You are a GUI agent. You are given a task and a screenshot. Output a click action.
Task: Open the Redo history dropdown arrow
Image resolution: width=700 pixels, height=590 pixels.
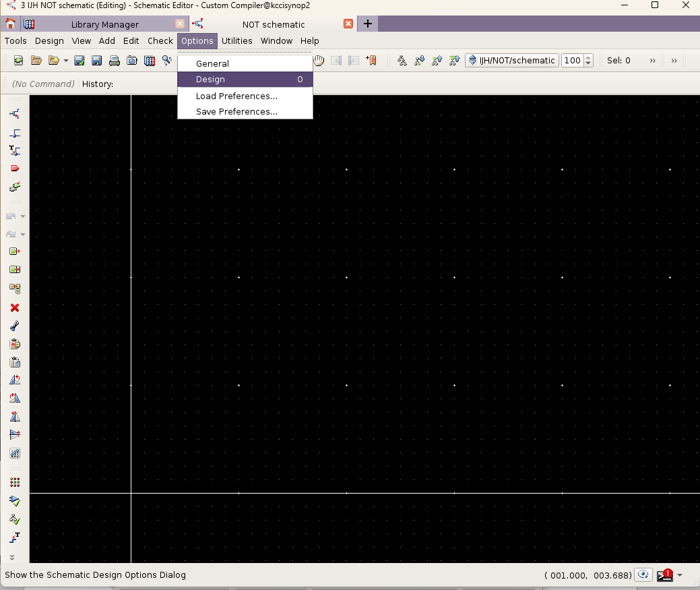click(x=23, y=235)
